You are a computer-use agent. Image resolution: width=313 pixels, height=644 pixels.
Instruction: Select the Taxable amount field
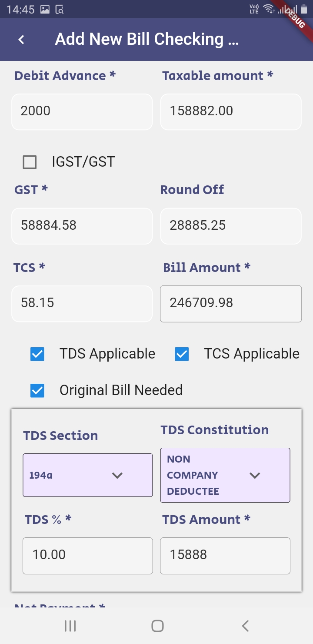point(231,111)
